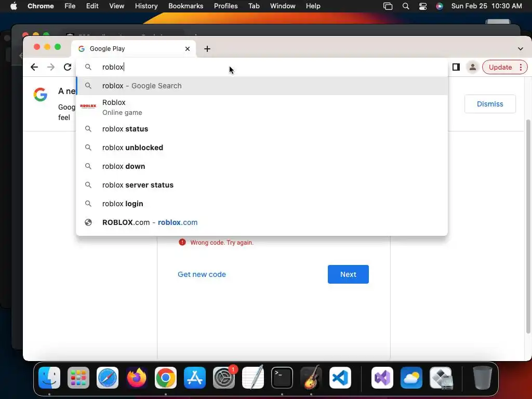
Task: Open the ROBLOX.com - roblox.com suggestion
Action: [x=262, y=222]
